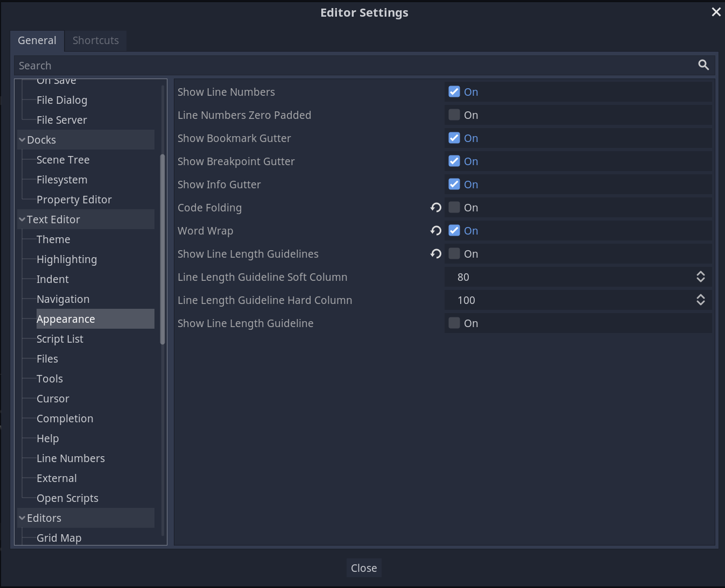Increment the Line Length Guideline Soft Column
The image size is (725, 588).
(700, 274)
